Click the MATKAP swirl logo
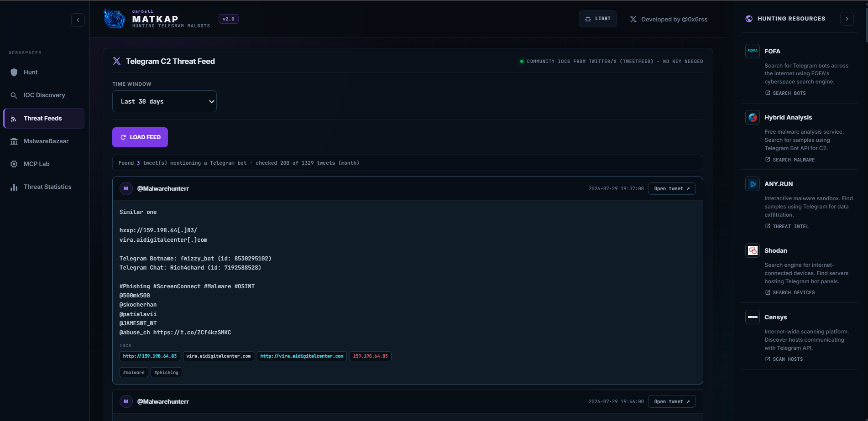 click(114, 19)
